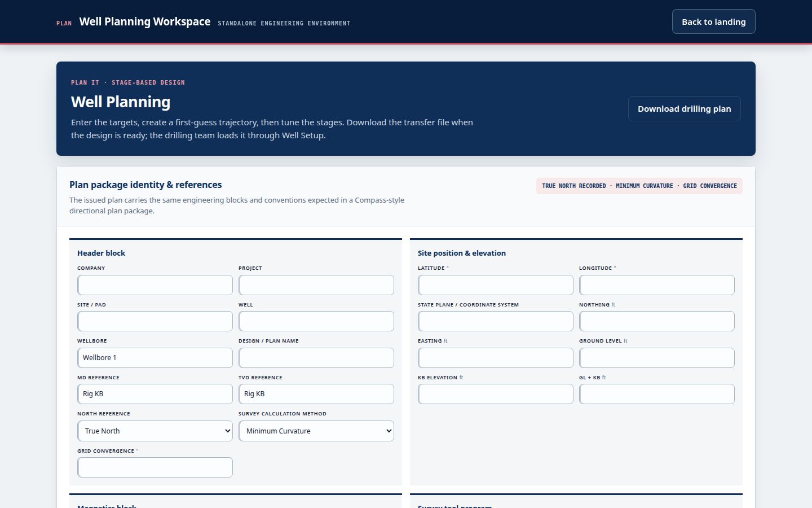Viewport: 812px width, 508px height.
Task: Click the Back to landing button
Action: [713, 21]
